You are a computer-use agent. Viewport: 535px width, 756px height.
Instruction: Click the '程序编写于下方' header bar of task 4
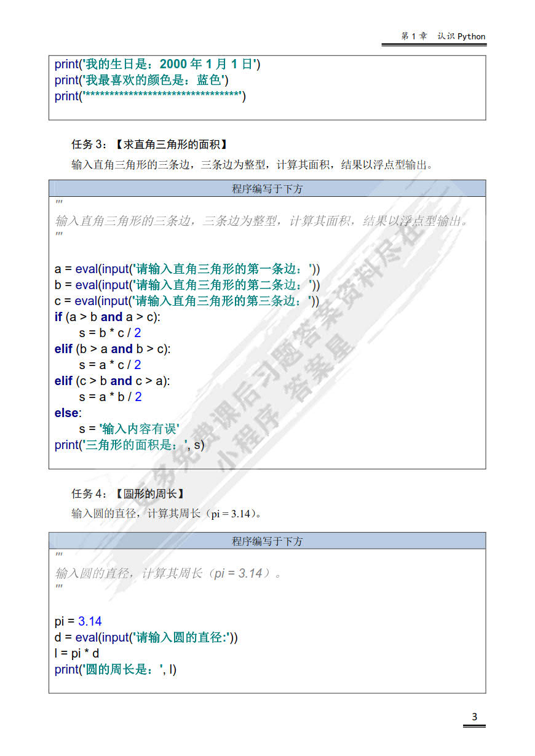(x=267, y=541)
